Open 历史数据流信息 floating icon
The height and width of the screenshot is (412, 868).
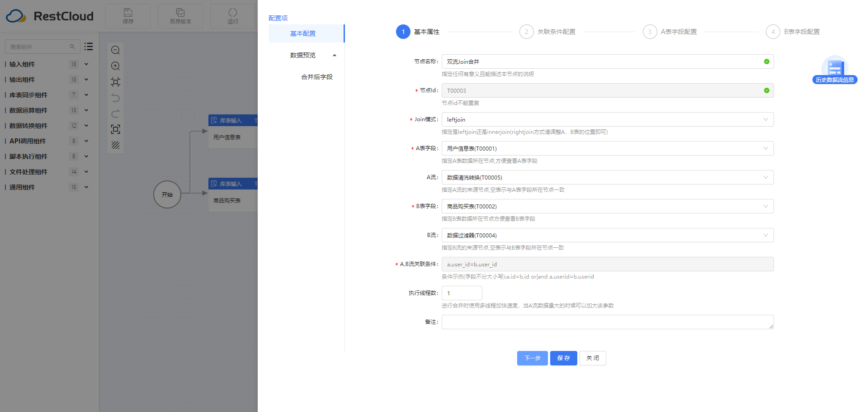click(x=835, y=70)
